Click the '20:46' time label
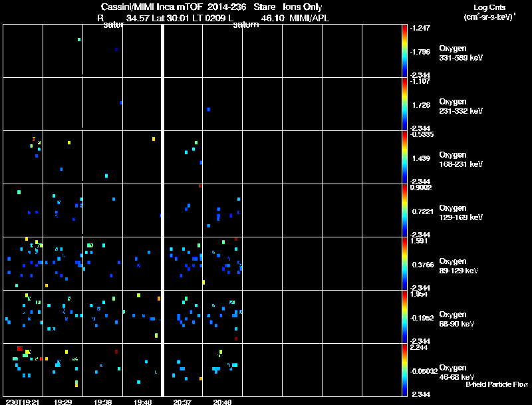This screenshot has height=405, width=532. (x=222, y=402)
